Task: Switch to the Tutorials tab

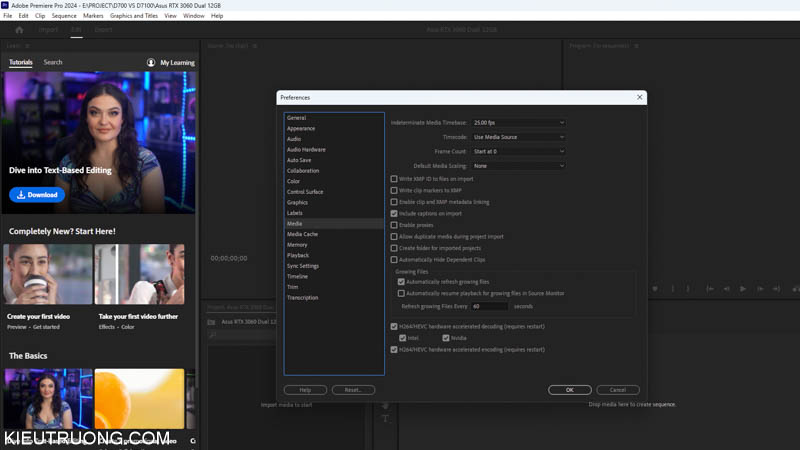Action: tap(21, 62)
